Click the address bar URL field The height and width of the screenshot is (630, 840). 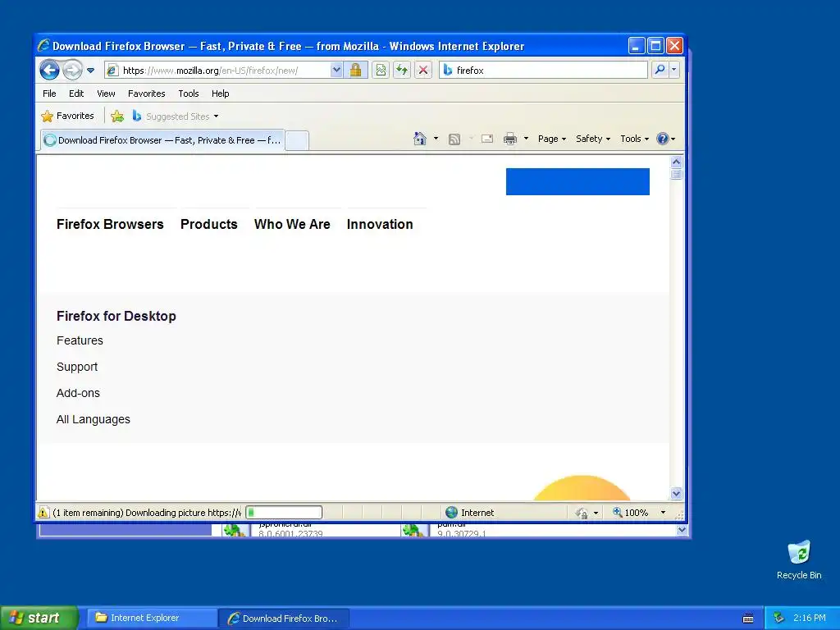[x=217, y=71]
